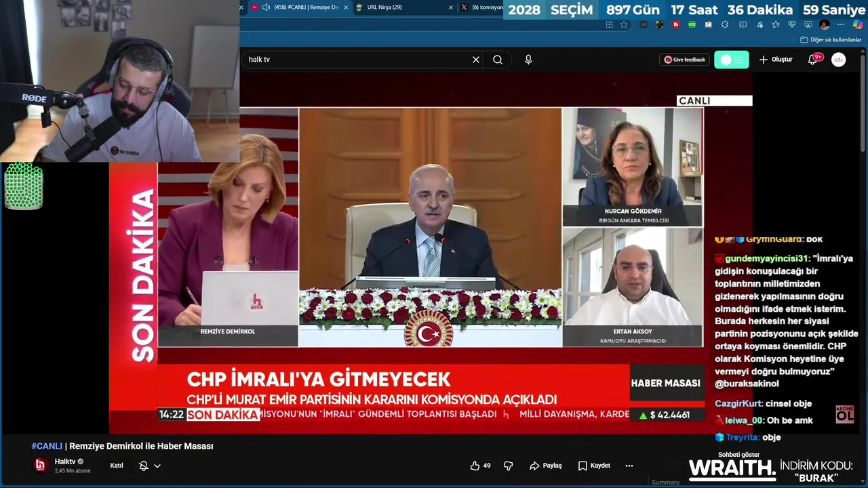Click the #CANLI hashtag link
Screen dimensions: 868x488
click(47, 446)
